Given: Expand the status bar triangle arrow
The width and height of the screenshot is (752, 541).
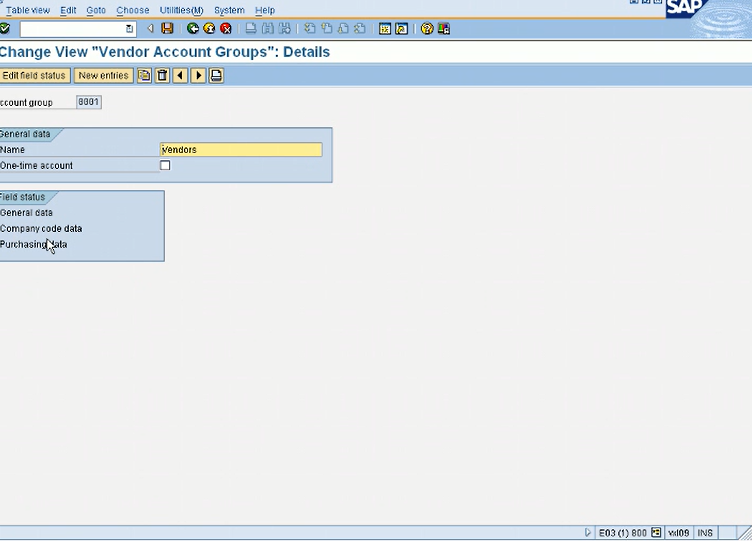Looking at the screenshot, I should 588,532.
